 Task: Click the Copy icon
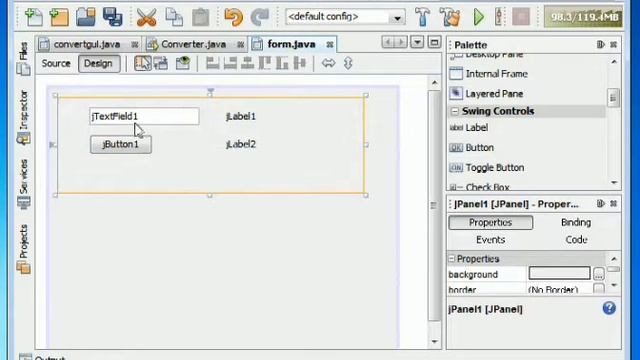174,17
